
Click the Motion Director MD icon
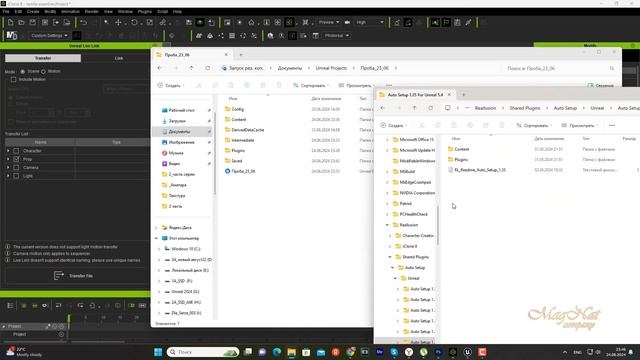point(11,36)
